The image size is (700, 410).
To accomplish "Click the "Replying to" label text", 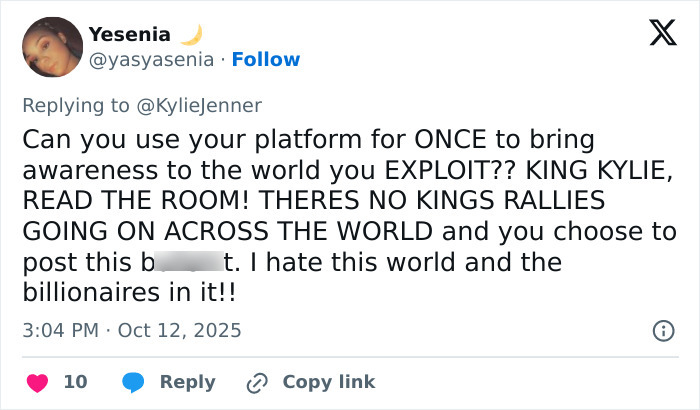I will click(x=77, y=102).
